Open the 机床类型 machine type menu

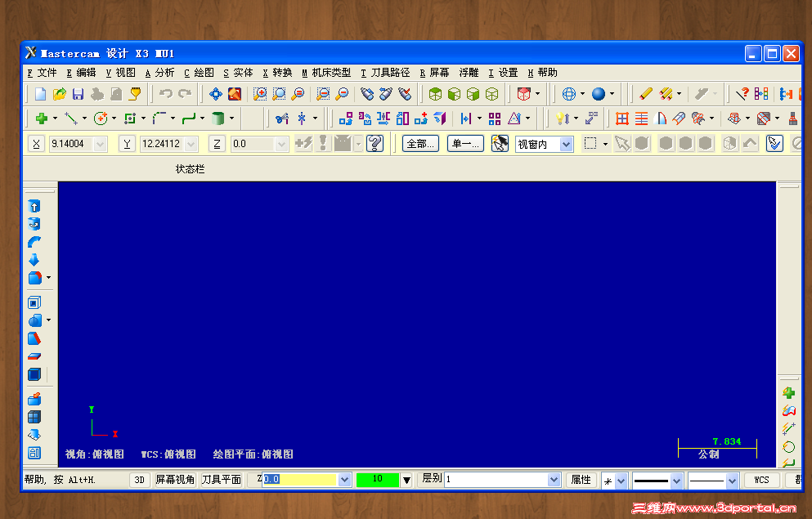326,73
